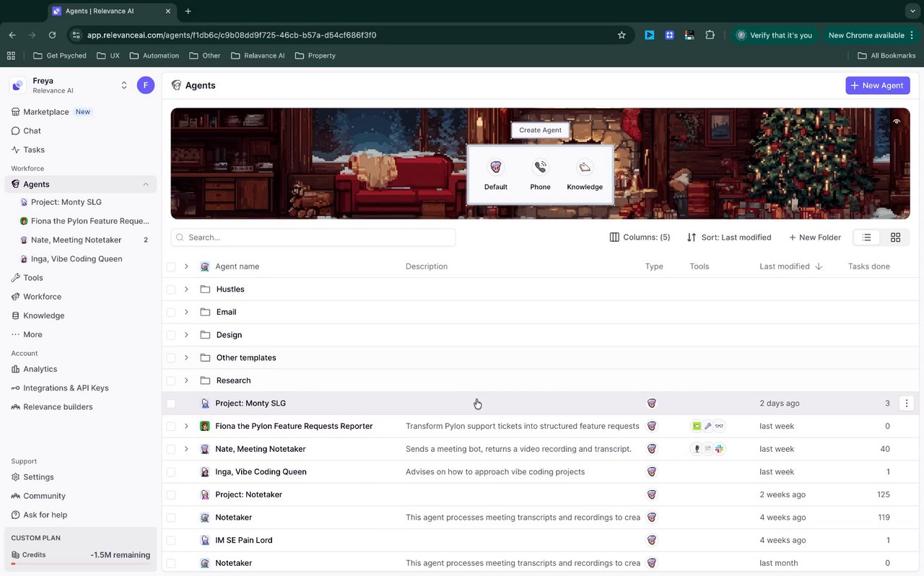Change sorting via Sort: Last modified

[x=729, y=237]
